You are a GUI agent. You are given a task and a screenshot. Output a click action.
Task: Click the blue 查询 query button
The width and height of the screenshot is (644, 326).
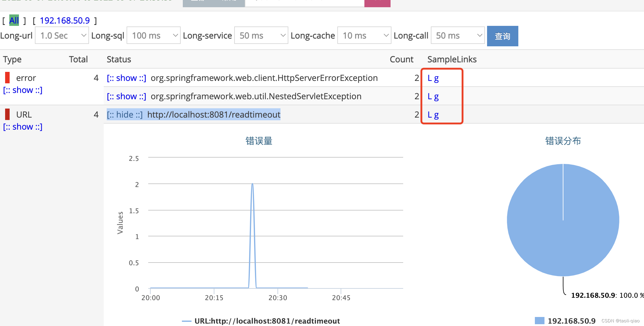tap(502, 36)
